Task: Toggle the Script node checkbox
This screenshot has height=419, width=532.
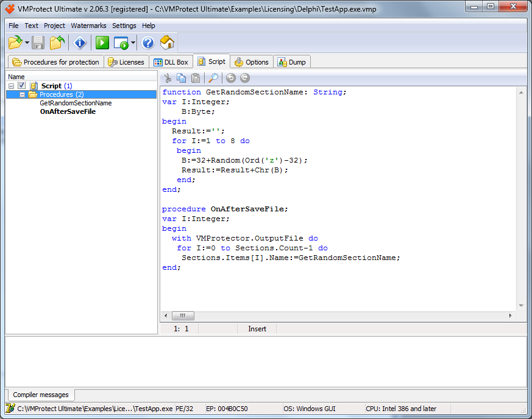Action: point(22,85)
